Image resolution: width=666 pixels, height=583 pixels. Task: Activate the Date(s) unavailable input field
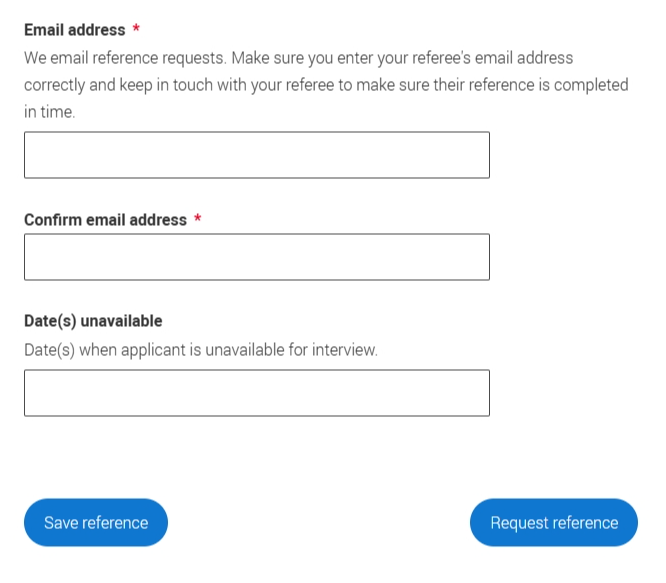[257, 393]
